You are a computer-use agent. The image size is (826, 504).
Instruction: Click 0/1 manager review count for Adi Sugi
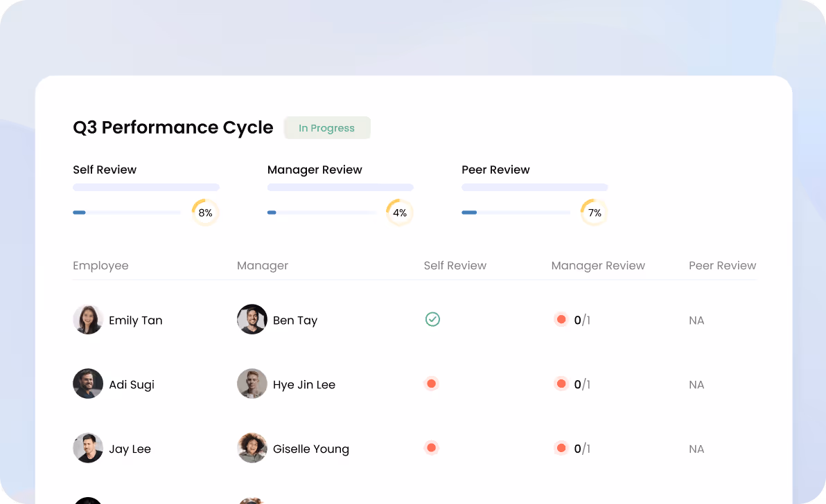click(582, 384)
